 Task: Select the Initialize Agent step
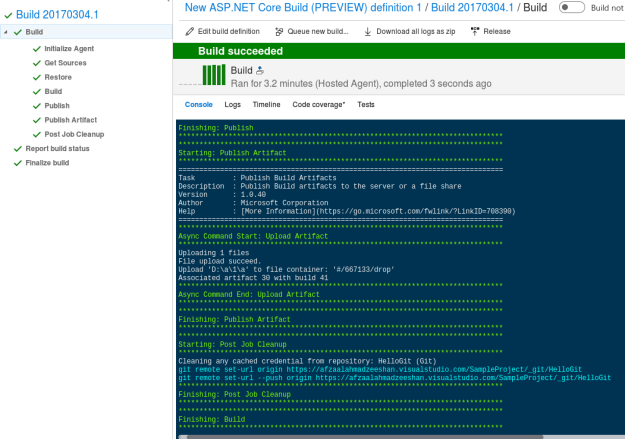tap(69, 49)
